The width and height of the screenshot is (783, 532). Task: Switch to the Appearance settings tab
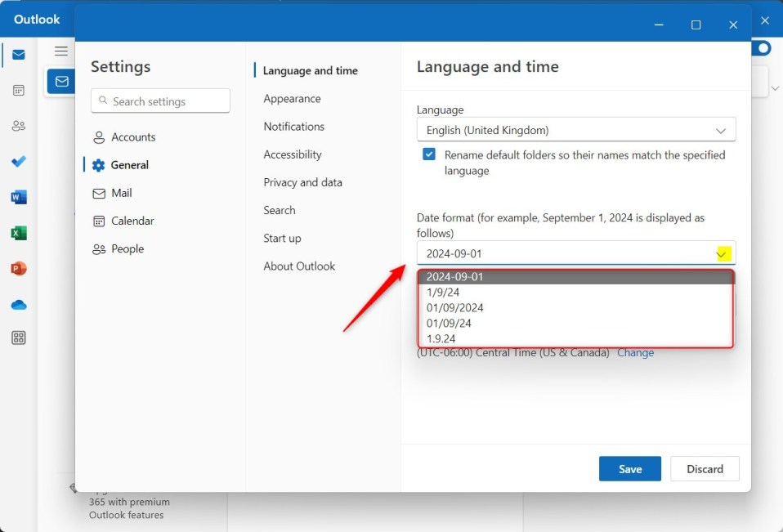tap(292, 98)
